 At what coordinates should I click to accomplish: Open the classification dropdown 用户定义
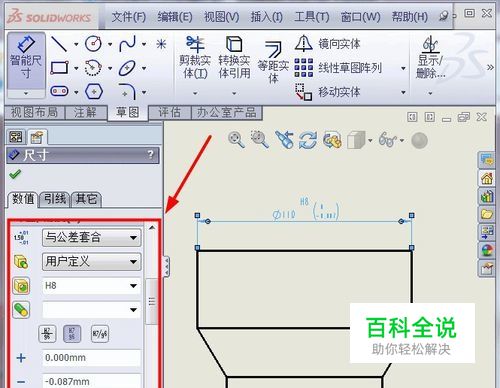point(92,262)
